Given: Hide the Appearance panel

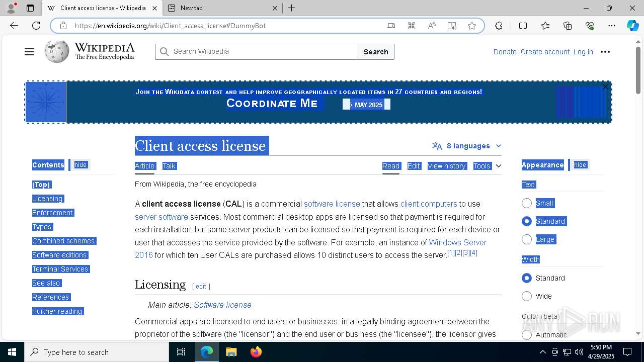Looking at the screenshot, I should coord(580,165).
